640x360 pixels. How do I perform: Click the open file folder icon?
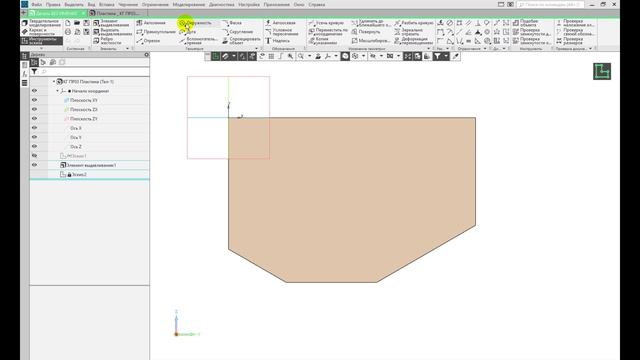[77, 23]
